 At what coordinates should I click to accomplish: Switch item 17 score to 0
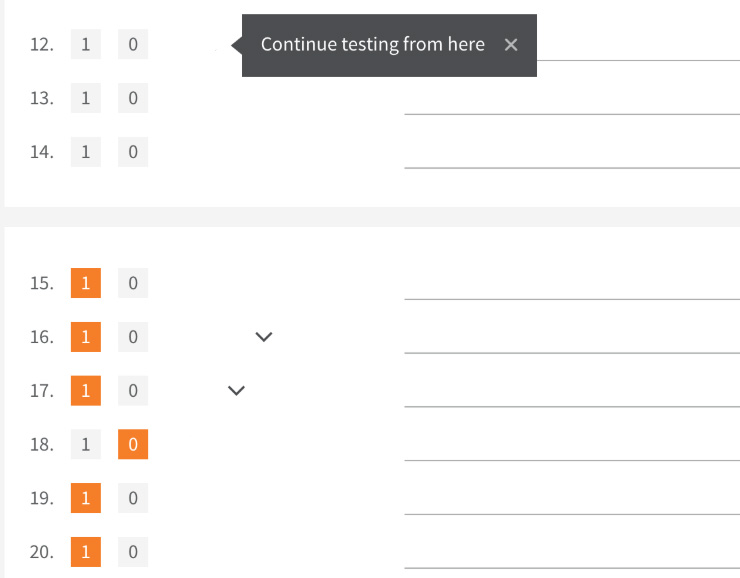(x=133, y=391)
